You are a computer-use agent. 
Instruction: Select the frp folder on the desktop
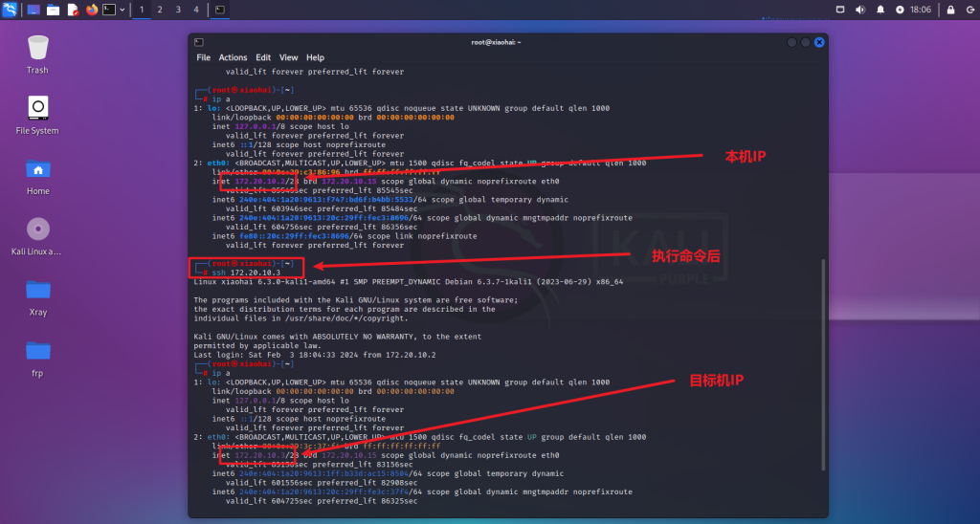tap(37, 360)
